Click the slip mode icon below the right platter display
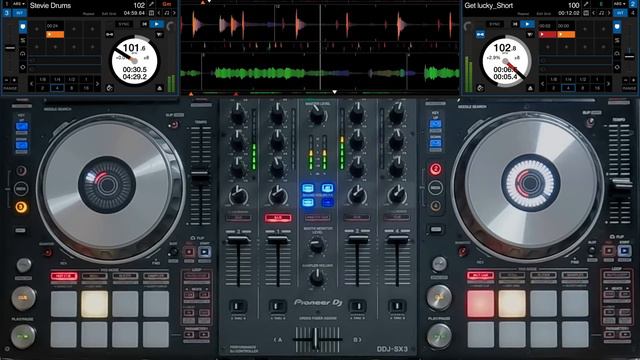 [x=480, y=88]
